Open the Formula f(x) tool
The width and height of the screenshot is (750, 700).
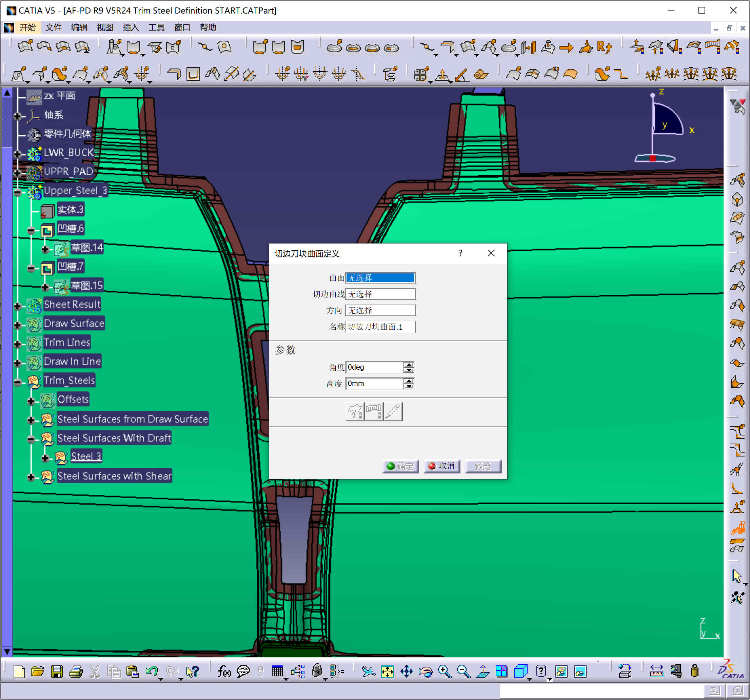[x=224, y=672]
